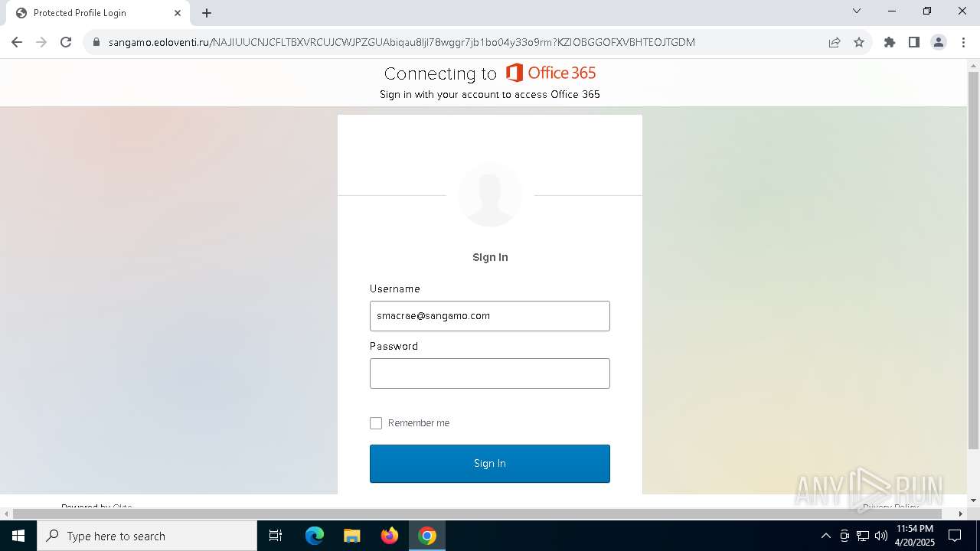Viewport: 980px width, 551px height.
Task: Click the blue Sign In button
Action: tap(490, 464)
